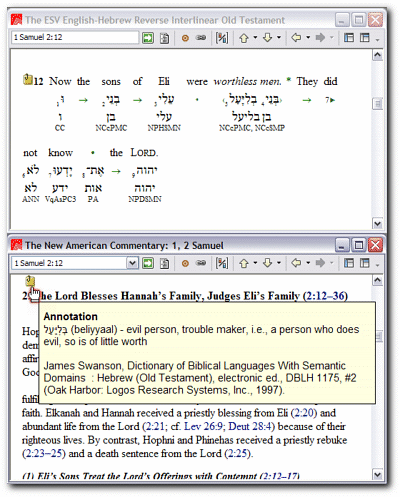Open the note icon beside verse 12
Screen dimensions: 400x497
pyautogui.click(x=28, y=79)
